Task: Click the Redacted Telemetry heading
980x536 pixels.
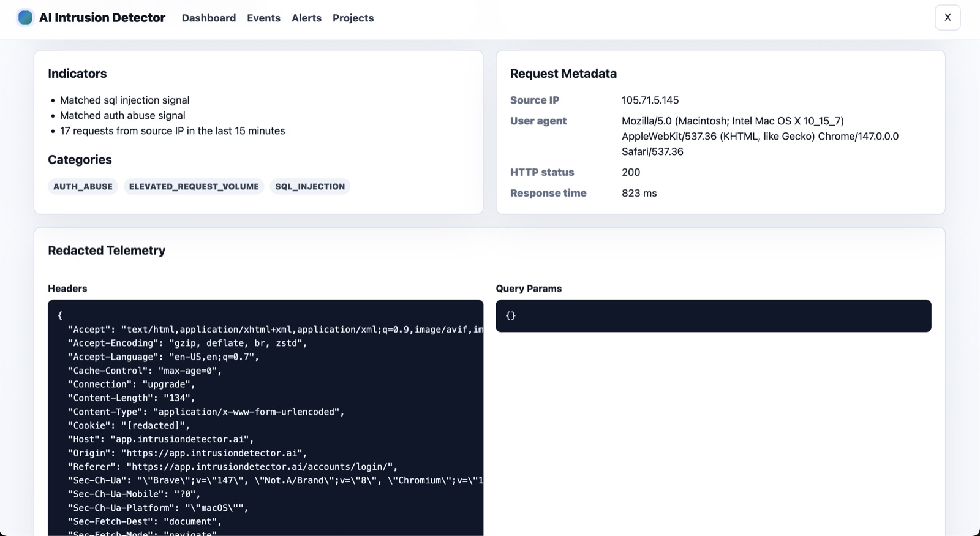Action: [x=107, y=251]
